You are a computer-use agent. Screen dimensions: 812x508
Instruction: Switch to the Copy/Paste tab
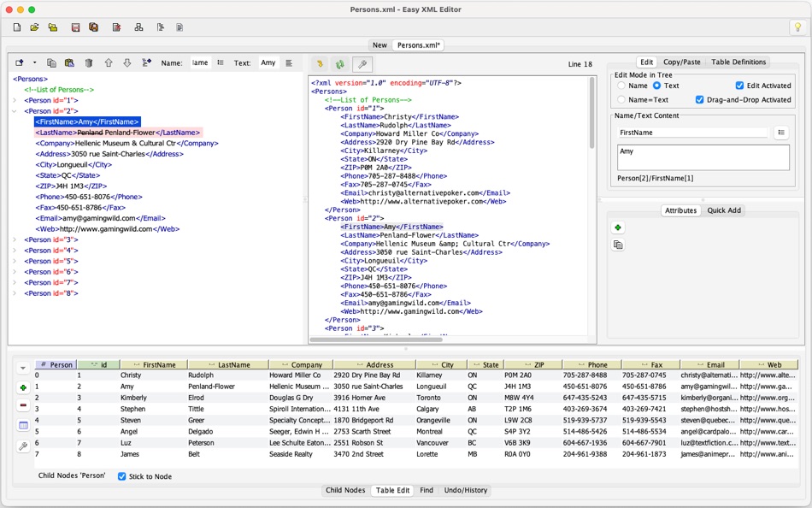click(x=681, y=62)
